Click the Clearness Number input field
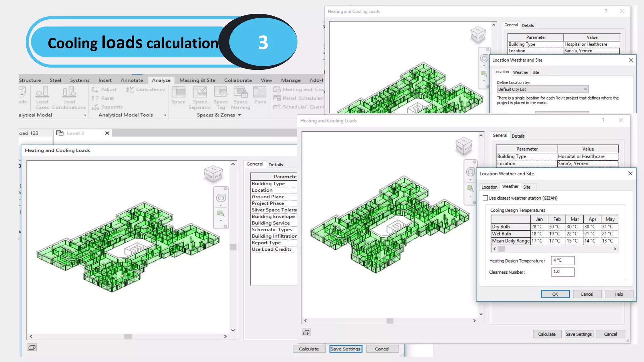Image resolution: width=644 pixels, height=362 pixels. pos(562,272)
